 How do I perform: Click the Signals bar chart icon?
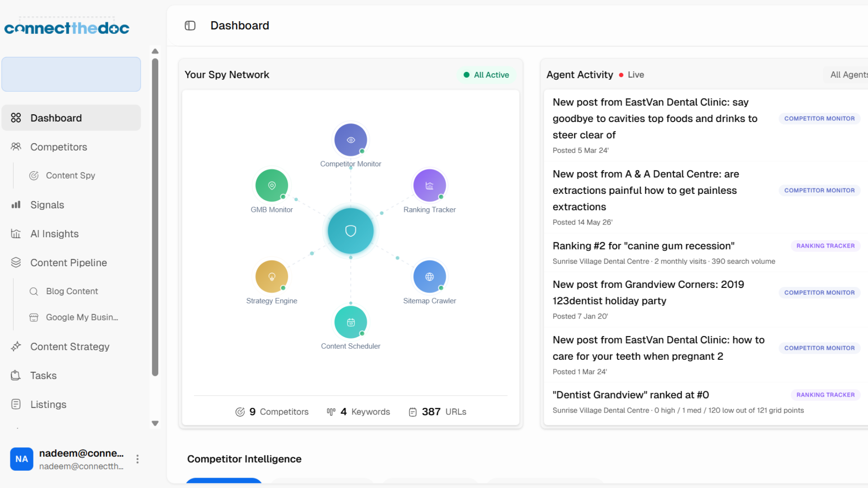point(16,205)
